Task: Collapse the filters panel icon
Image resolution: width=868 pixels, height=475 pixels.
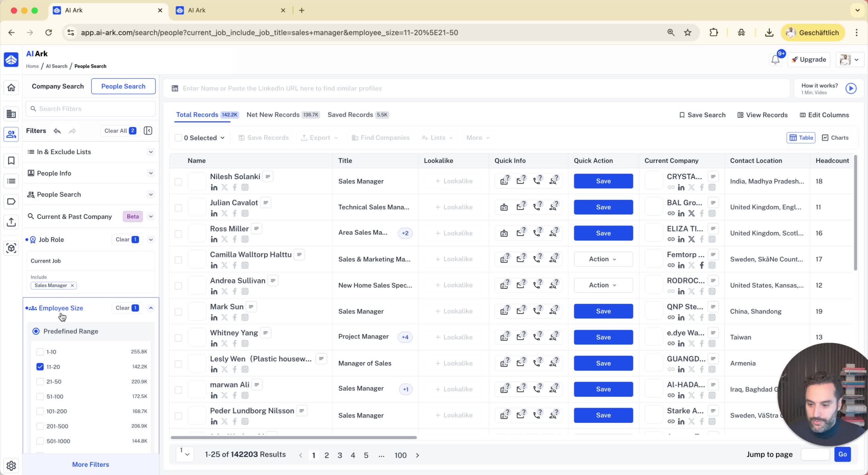Action: (148, 131)
